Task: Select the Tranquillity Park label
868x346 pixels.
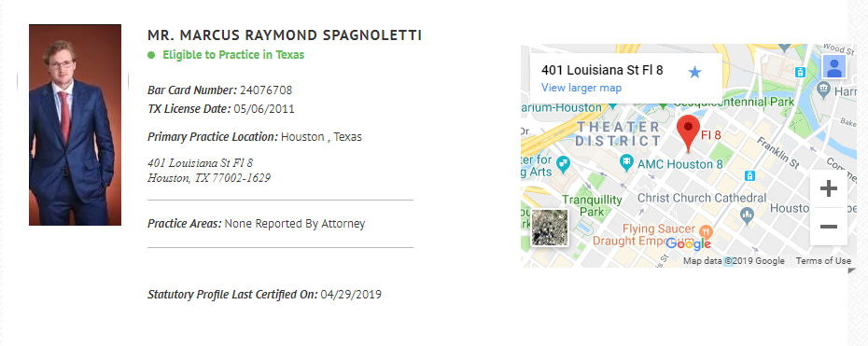Action: point(592,205)
